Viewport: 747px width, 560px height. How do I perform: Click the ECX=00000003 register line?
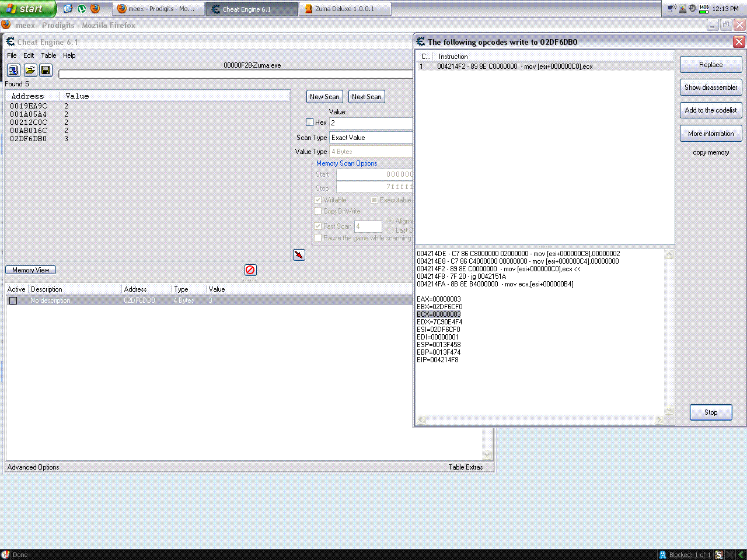pyautogui.click(x=438, y=314)
